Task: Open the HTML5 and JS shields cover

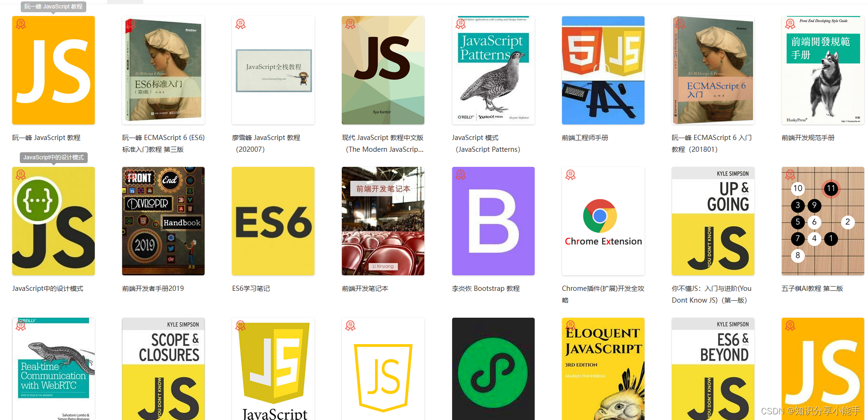Action: pyautogui.click(x=603, y=70)
